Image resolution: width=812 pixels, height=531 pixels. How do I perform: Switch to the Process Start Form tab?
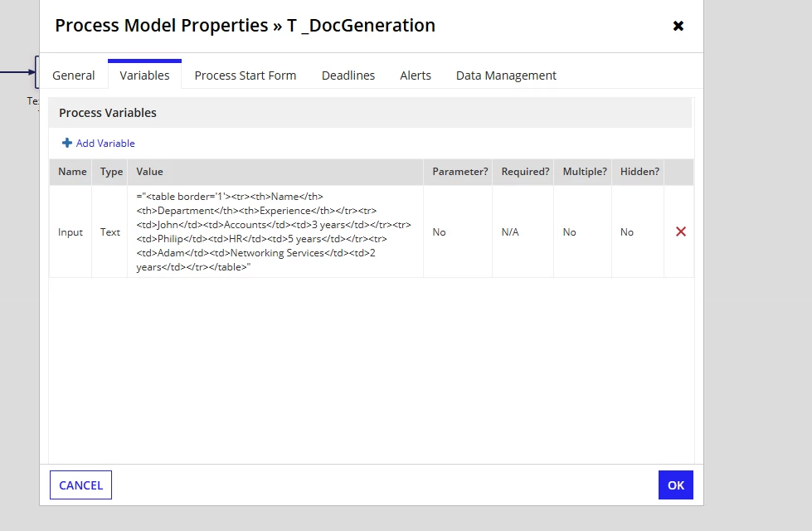(246, 76)
